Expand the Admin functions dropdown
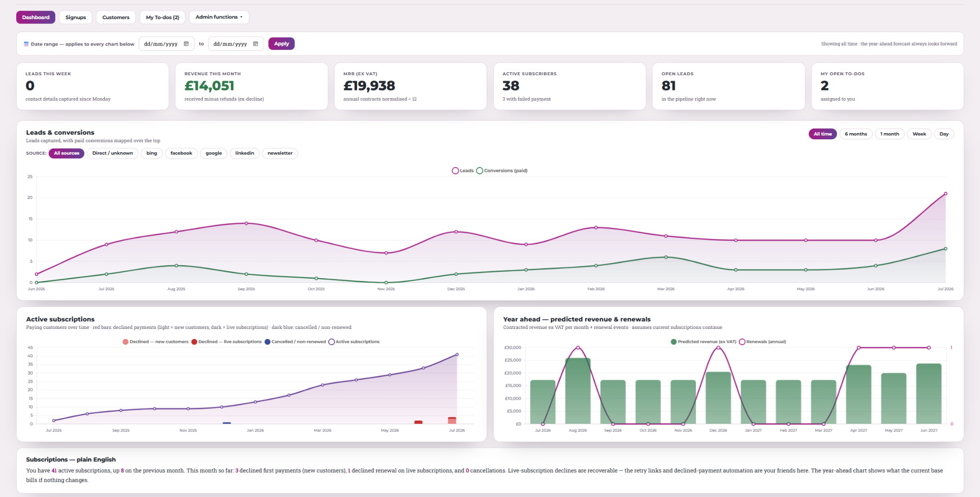 pos(219,17)
